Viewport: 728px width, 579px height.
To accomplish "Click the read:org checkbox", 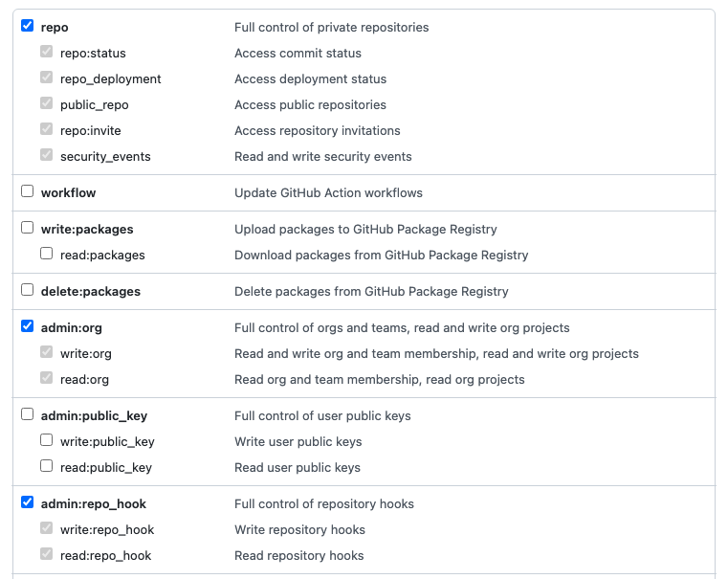I will point(47,378).
